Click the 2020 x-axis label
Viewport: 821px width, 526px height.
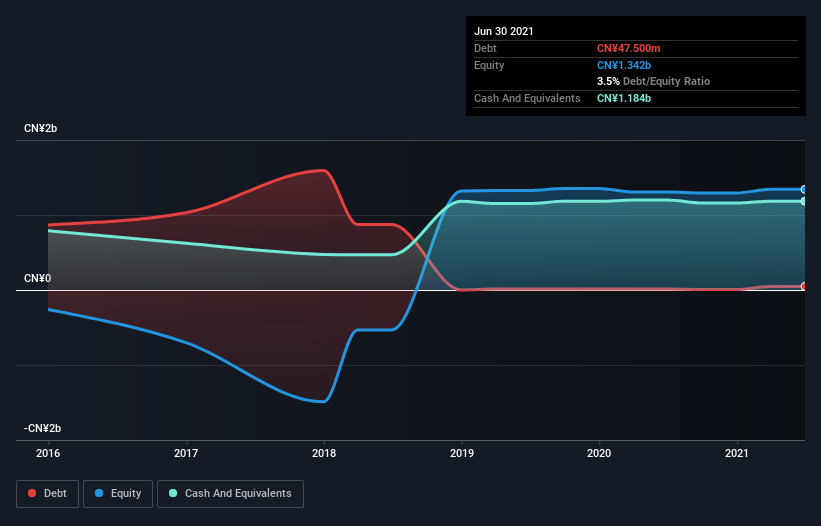(x=599, y=453)
